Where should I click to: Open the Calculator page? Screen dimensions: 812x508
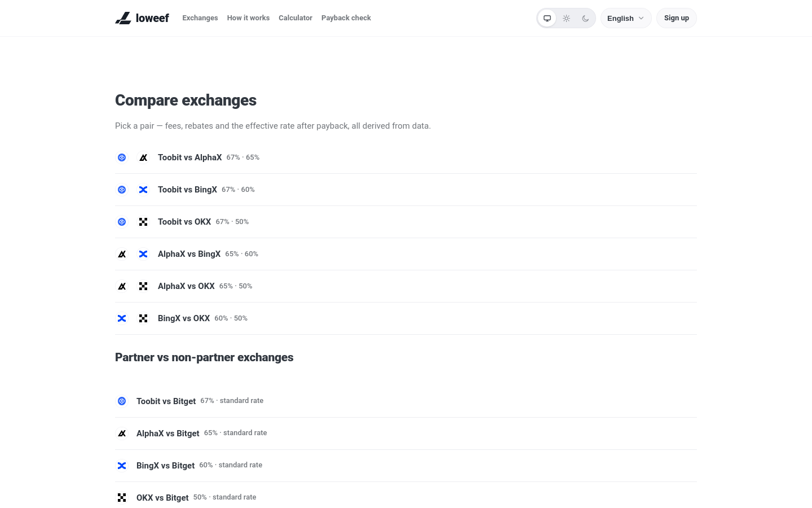295,18
